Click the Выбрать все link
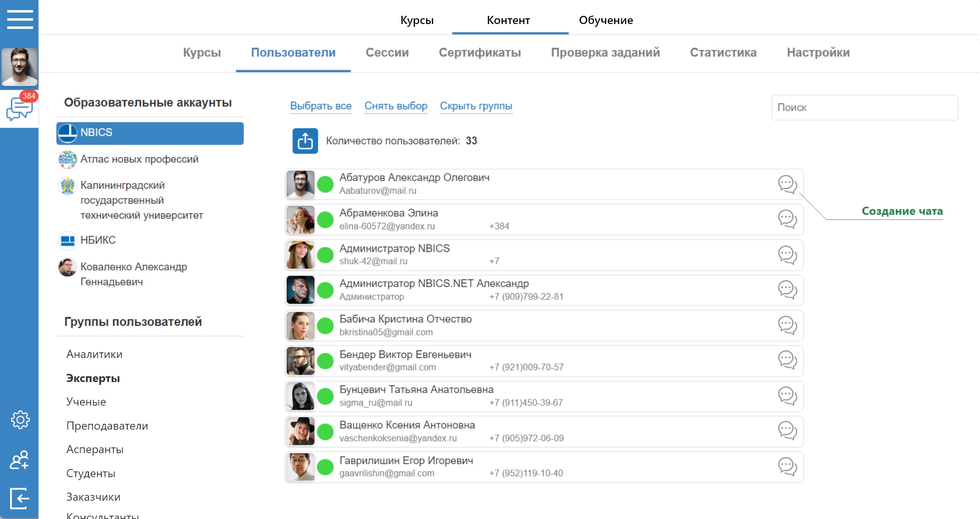Image resolution: width=980 pixels, height=519 pixels. (x=321, y=106)
